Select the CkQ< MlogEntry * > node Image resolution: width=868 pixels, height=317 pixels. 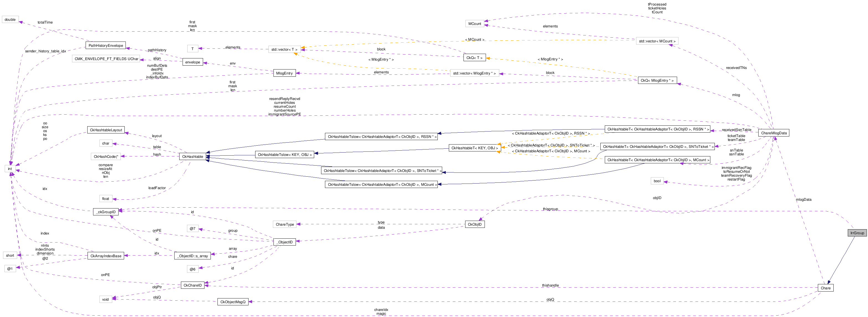point(657,81)
